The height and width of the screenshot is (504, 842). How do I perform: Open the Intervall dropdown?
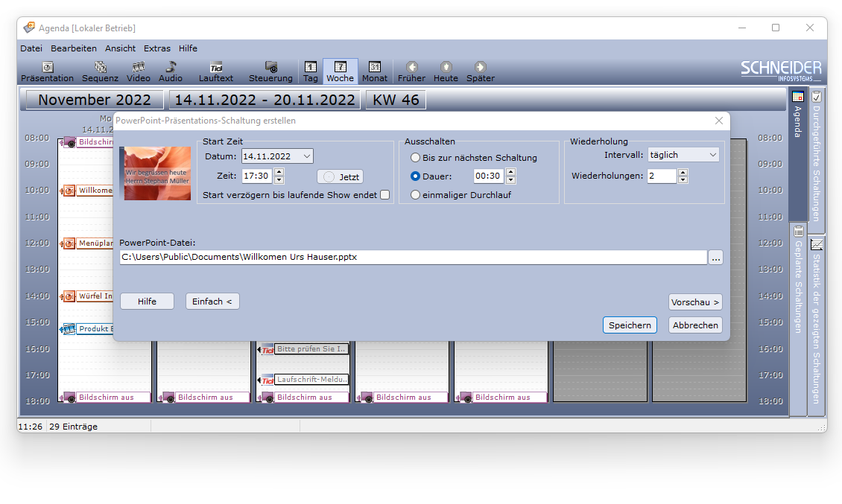coord(712,155)
